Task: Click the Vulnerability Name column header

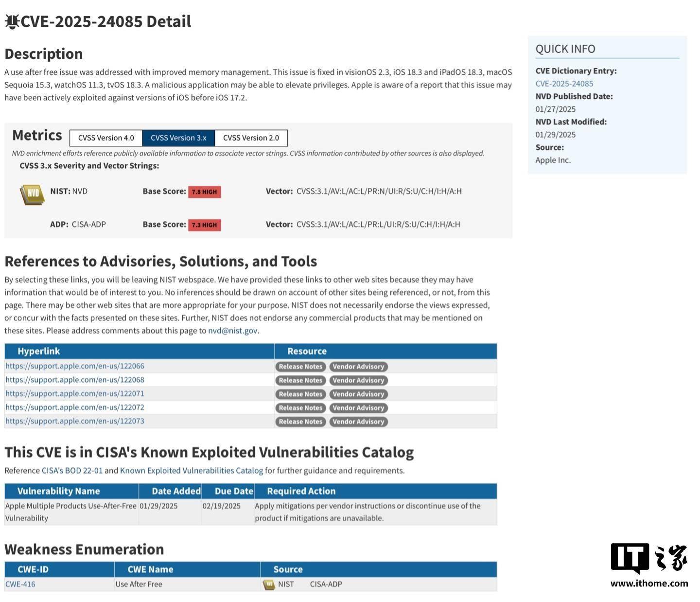Action: [x=71, y=491]
